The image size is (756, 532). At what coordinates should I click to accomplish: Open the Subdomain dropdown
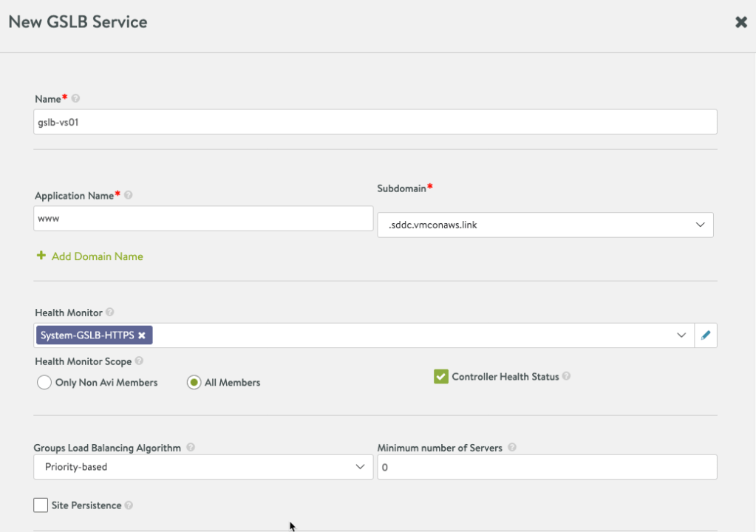545,225
